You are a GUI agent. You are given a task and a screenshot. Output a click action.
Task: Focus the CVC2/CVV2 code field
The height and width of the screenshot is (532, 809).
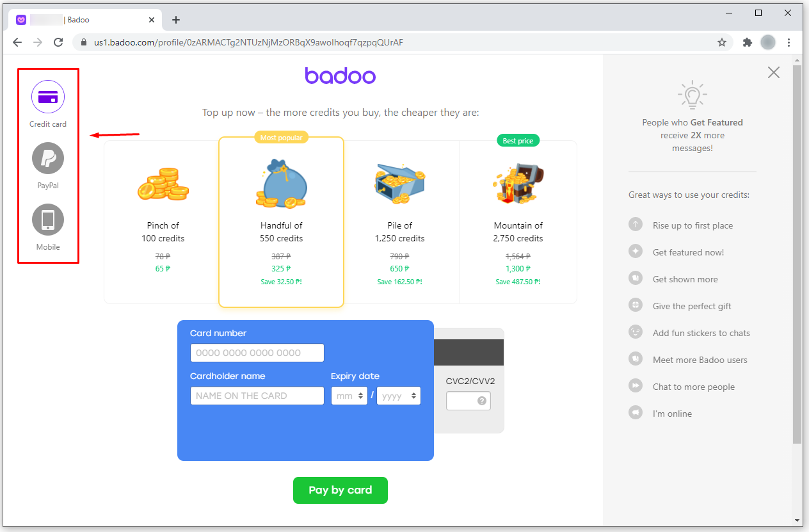pyautogui.click(x=469, y=401)
